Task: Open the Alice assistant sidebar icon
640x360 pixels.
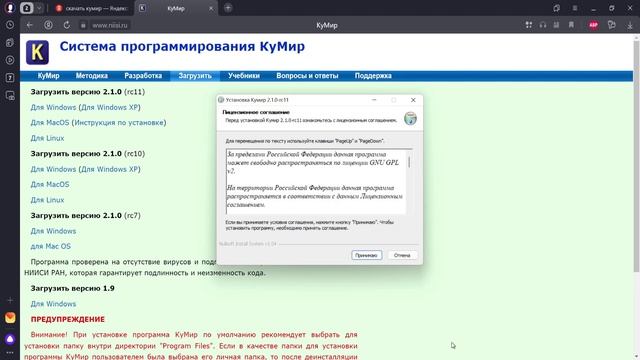Action: tap(10, 339)
